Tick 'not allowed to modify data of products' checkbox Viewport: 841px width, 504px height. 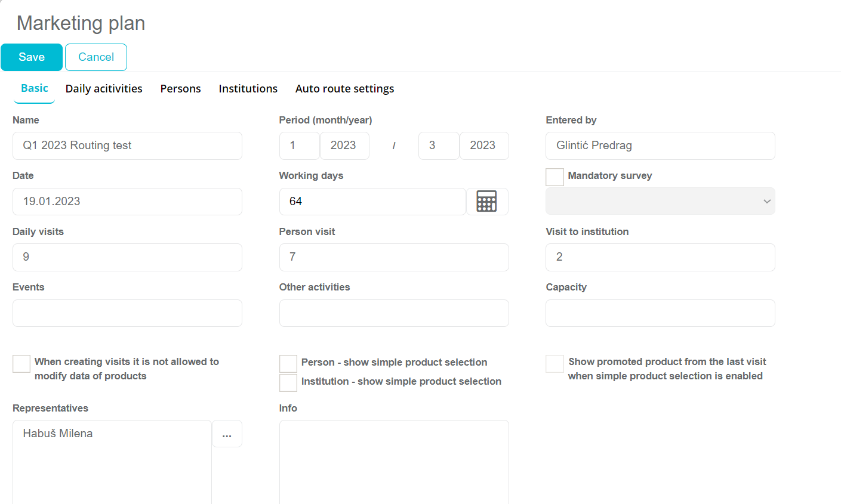pos(21,363)
